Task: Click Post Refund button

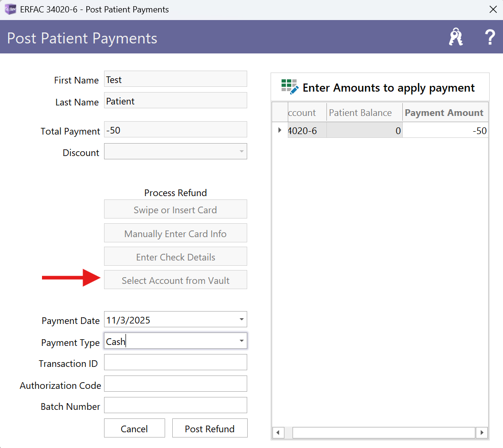Action: [210, 428]
